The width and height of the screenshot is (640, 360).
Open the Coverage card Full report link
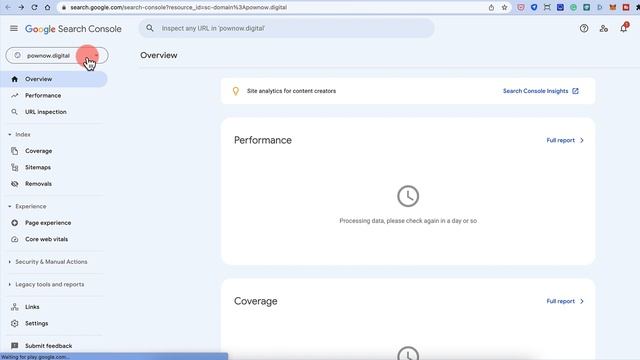click(565, 301)
